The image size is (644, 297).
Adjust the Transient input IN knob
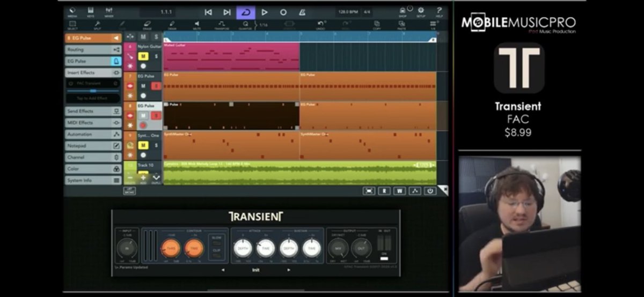[x=127, y=248]
